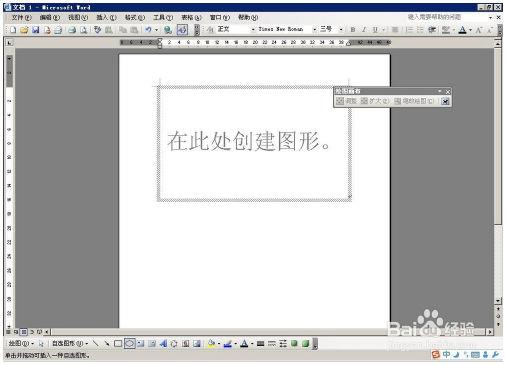Select the Arrow tool in Drawing toolbar

tap(107, 343)
